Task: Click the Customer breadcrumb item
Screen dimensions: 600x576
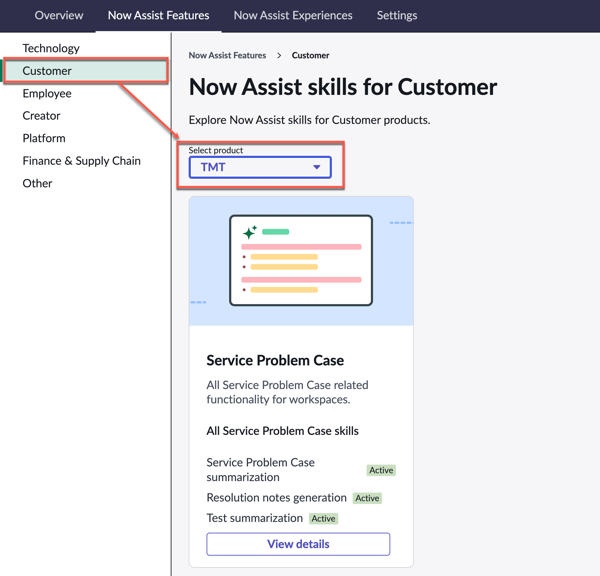Action: coord(310,55)
